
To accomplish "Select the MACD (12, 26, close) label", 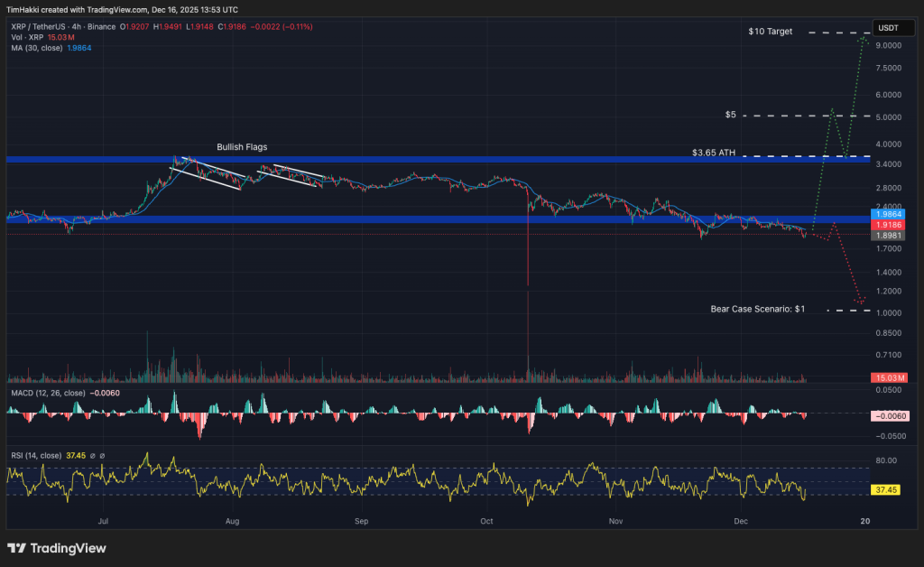I will [x=50, y=393].
